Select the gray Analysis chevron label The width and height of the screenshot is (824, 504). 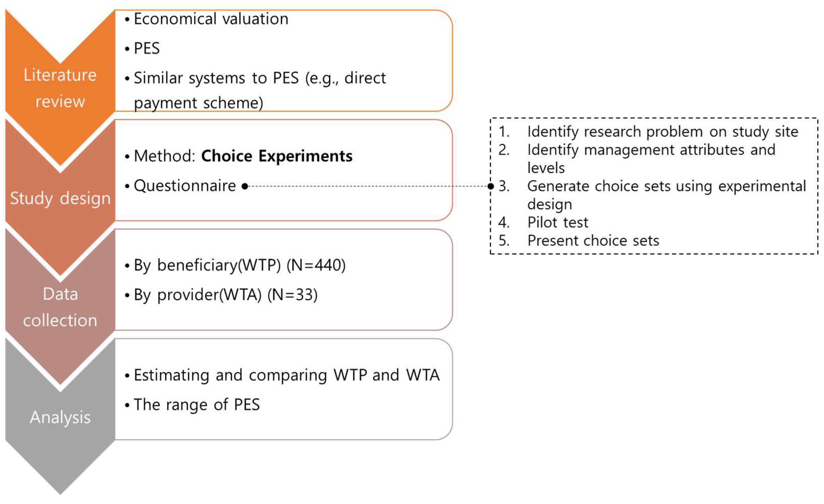(x=60, y=417)
